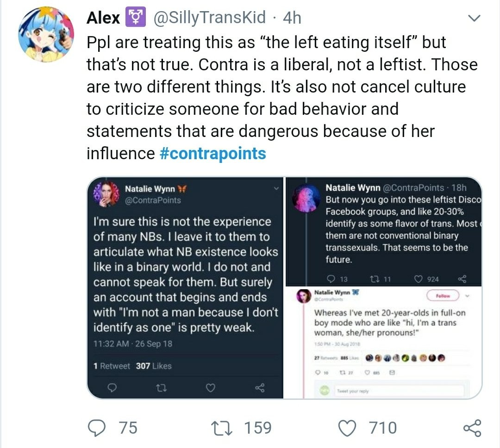Click the 4h timestamp of the tweet

292,18
